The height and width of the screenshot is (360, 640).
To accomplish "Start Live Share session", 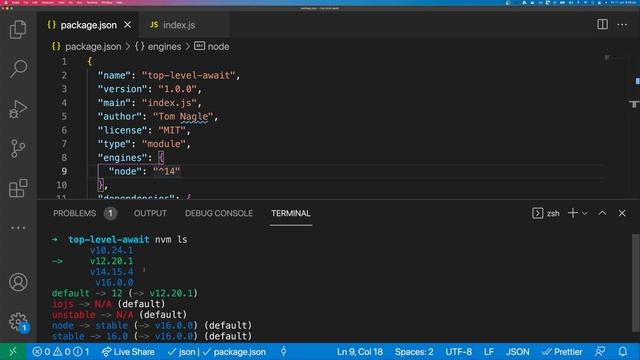I will tap(128, 351).
